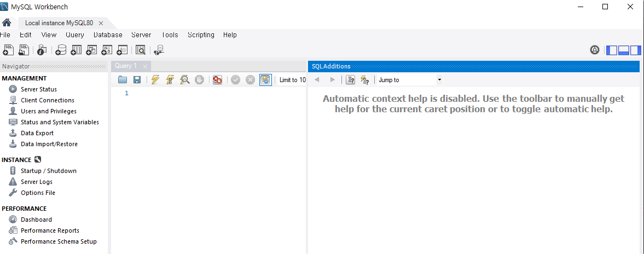This screenshot has height=254, width=644.
Task: Open a script file in the editor
Action: click(x=123, y=80)
